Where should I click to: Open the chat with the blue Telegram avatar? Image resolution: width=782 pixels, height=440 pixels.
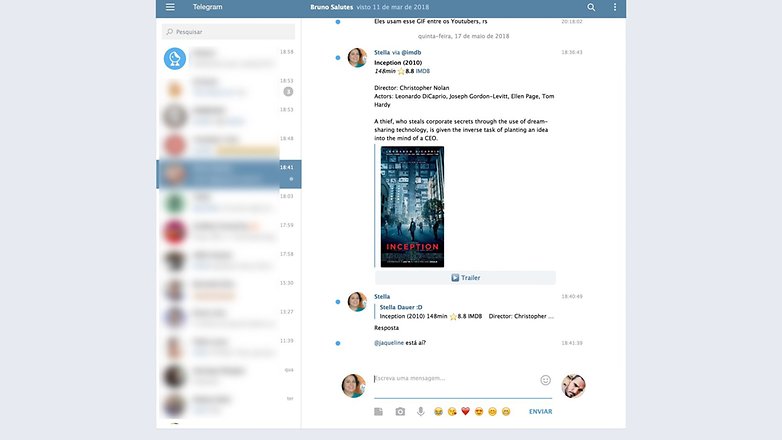pos(228,58)
